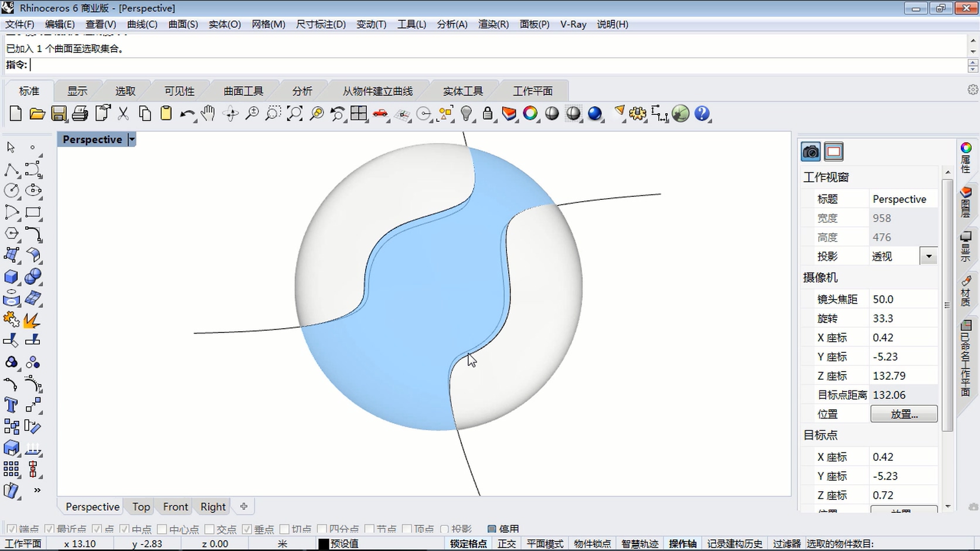Viewport: 980px width, 551px height.
Task: Click the Print icon
Action: (x=80, y=114)
